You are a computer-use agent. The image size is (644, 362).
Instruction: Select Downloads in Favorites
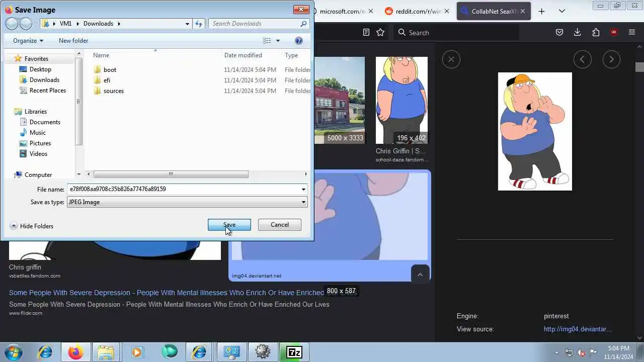click(44, 80)
